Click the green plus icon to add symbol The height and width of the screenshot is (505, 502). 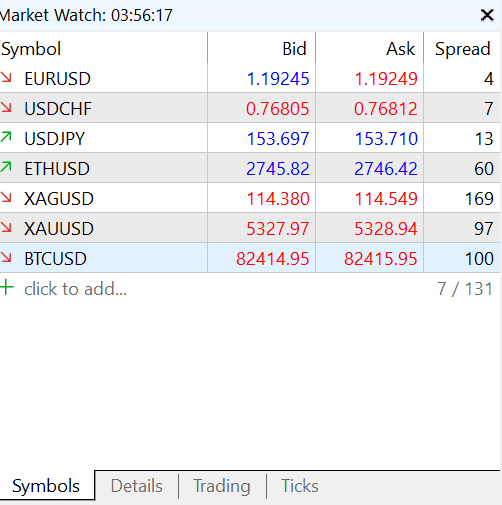pos(7,288)
